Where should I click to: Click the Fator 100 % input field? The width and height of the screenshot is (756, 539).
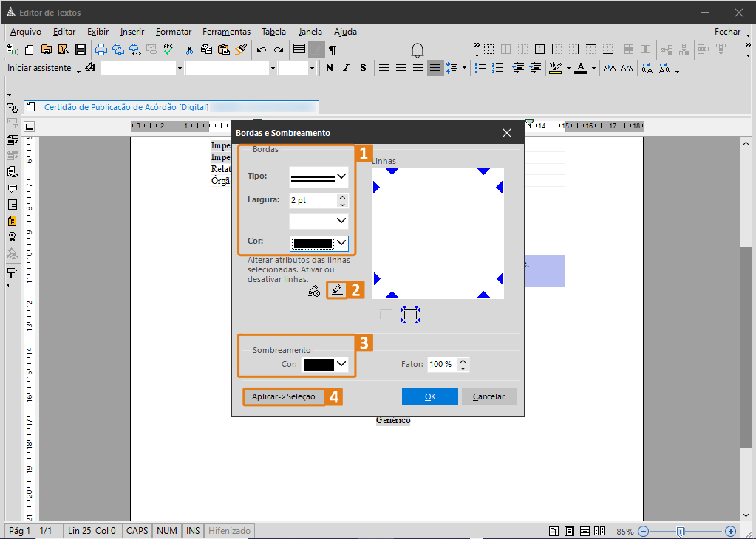click(443, 364)
